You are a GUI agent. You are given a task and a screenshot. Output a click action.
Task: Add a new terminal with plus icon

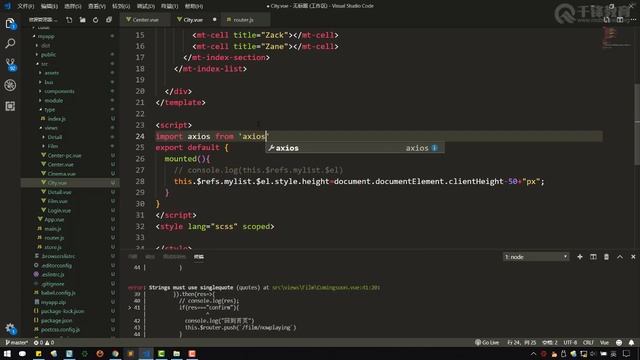coord(580,257)
